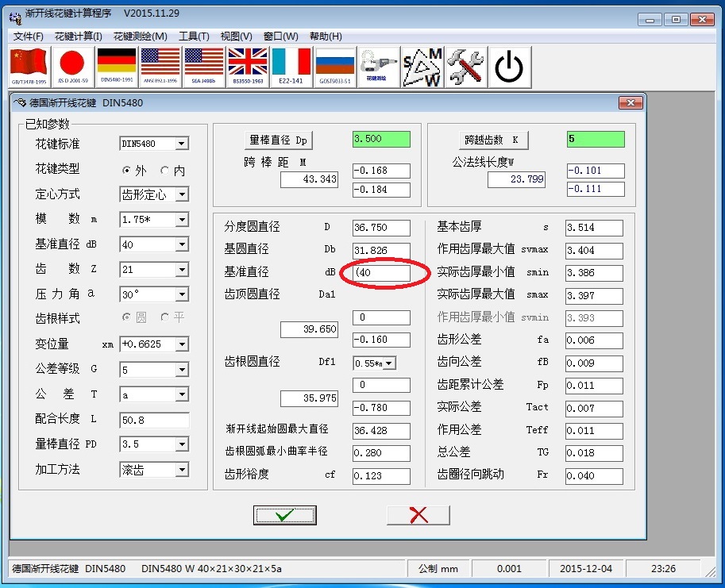
Task: Open British BS3550-1963 flag icon
Action: click(x=248, y=67)
